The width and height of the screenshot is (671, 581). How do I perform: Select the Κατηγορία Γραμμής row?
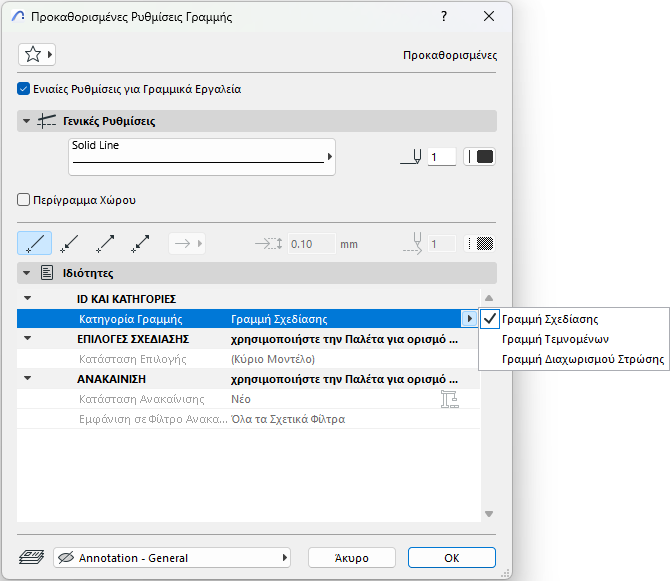(x=248, y=319)
